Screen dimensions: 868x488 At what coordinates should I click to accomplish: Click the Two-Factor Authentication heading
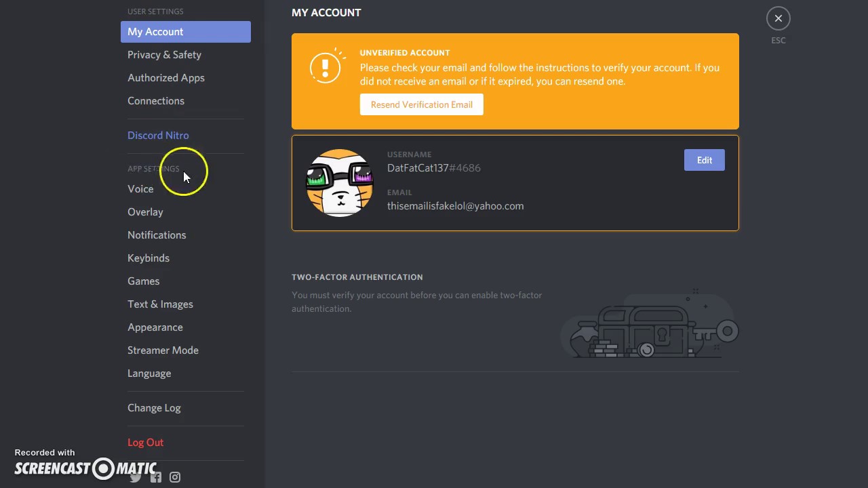point(357,277)
